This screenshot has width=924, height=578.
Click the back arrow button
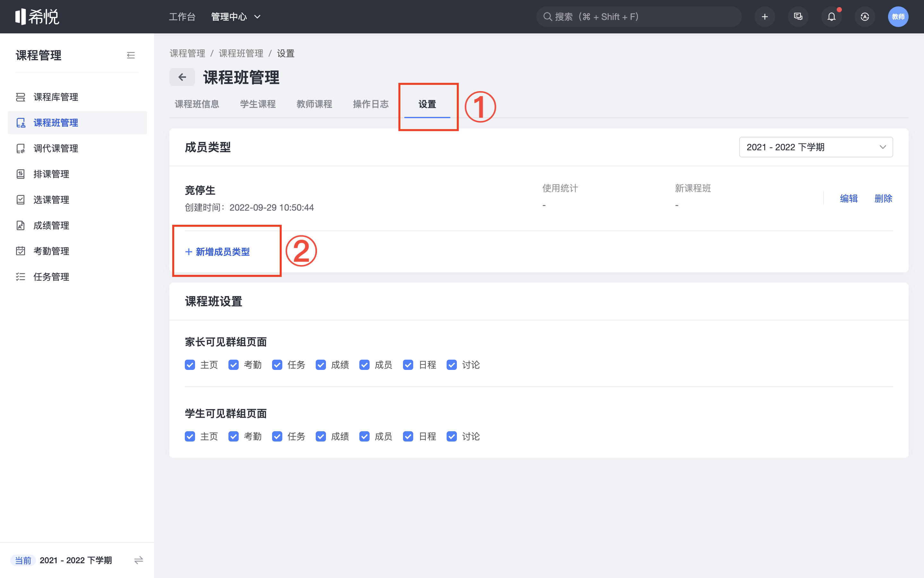click(182, 77)
